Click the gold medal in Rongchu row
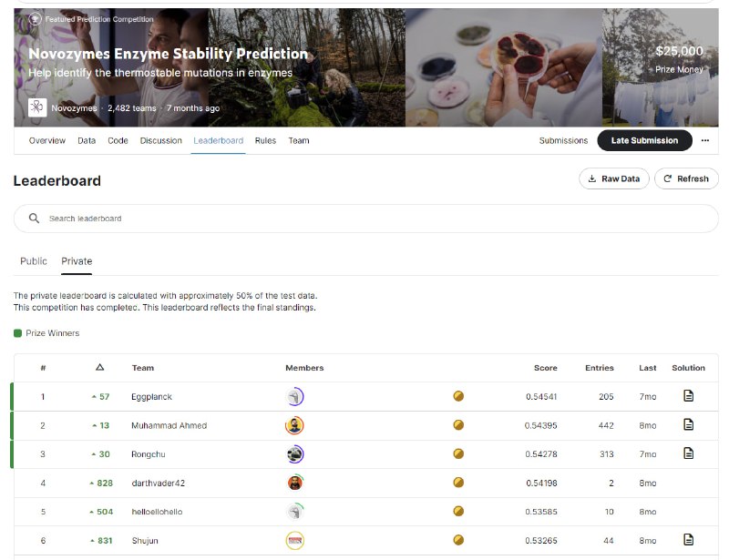This screenshot has height=560, width=729. click(458, 453)
